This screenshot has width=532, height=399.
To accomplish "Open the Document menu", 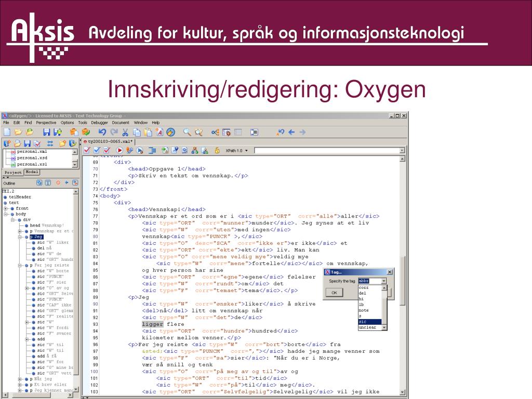I will point(121,123).
